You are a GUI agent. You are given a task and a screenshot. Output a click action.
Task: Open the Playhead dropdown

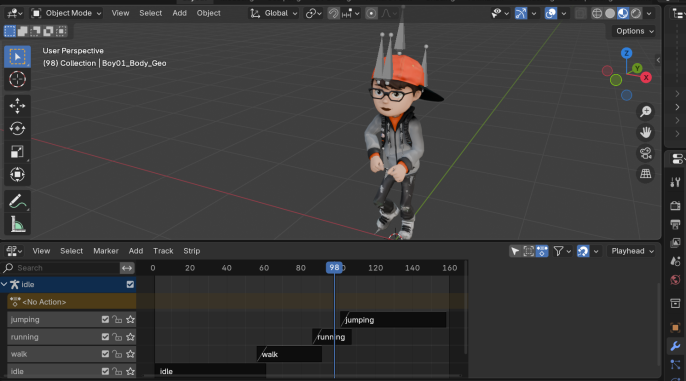coord(632,251)
